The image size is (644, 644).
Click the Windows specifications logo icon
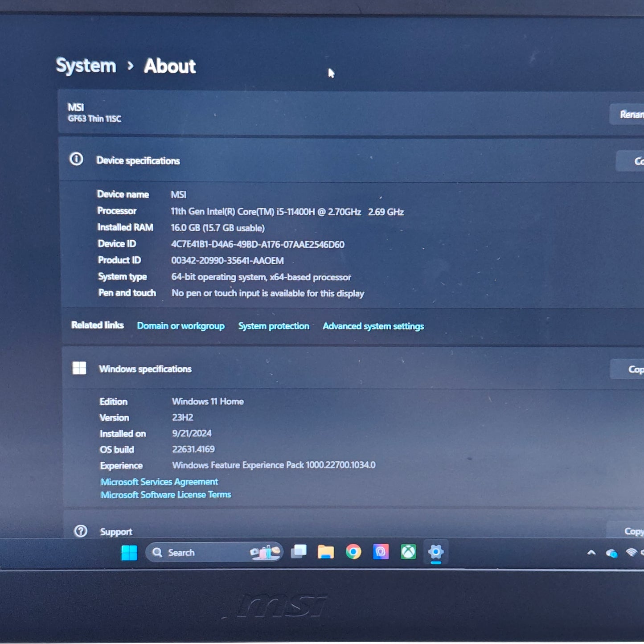(79, 368)
